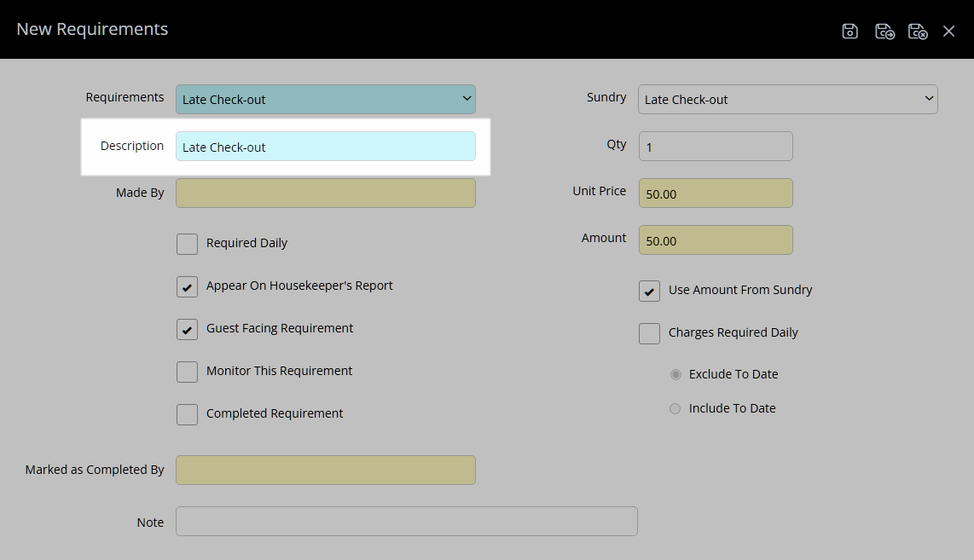Image resolution: width=974 pixels, height=560 pixels.
Task: Click the New Requirements title text
Action: point(92,29)
